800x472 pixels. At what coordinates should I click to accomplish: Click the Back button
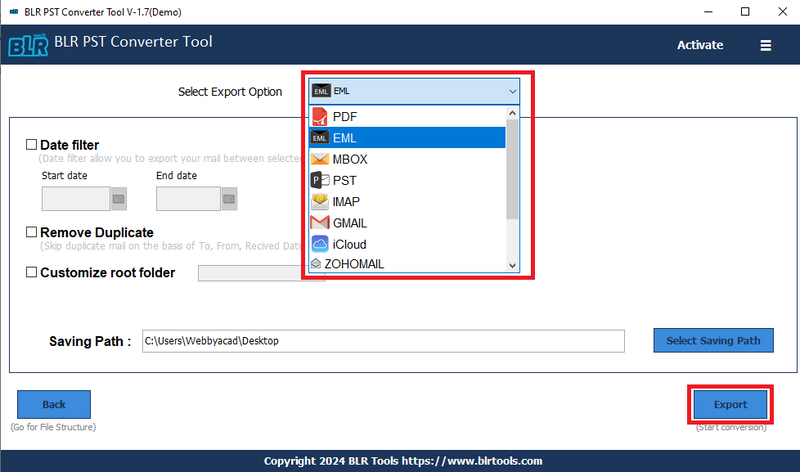(x=54, y=405)
